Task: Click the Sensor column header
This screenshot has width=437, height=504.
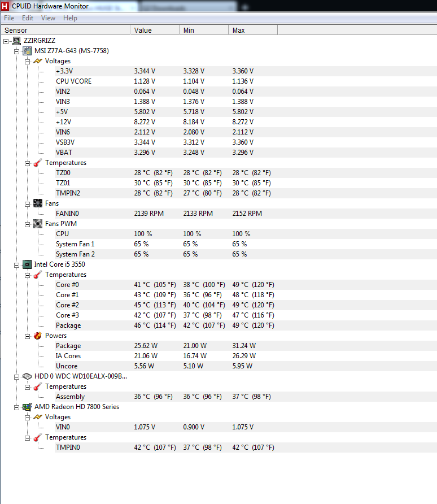Action: tap(65, 30)
